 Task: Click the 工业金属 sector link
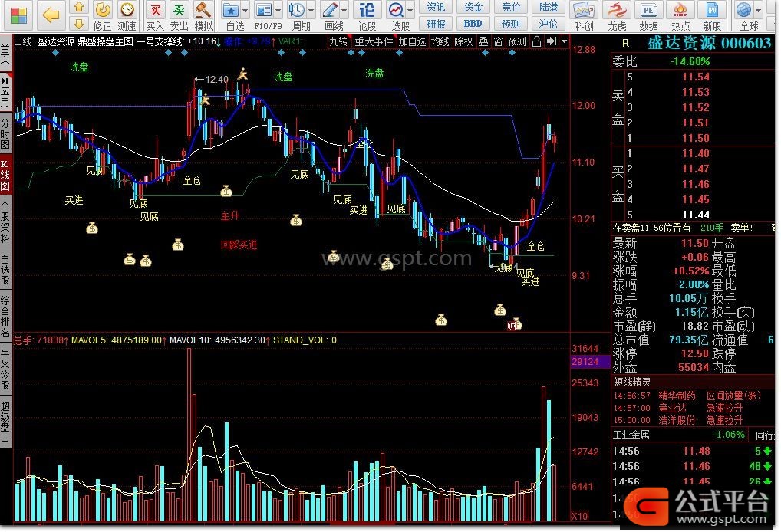tap(631, 435)
